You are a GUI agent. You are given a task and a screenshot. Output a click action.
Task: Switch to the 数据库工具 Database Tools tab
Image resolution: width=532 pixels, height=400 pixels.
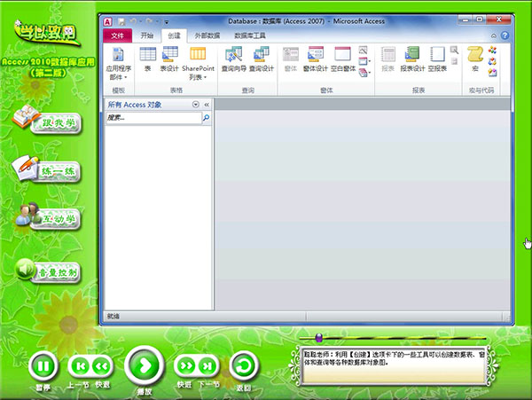click(250, 35)
